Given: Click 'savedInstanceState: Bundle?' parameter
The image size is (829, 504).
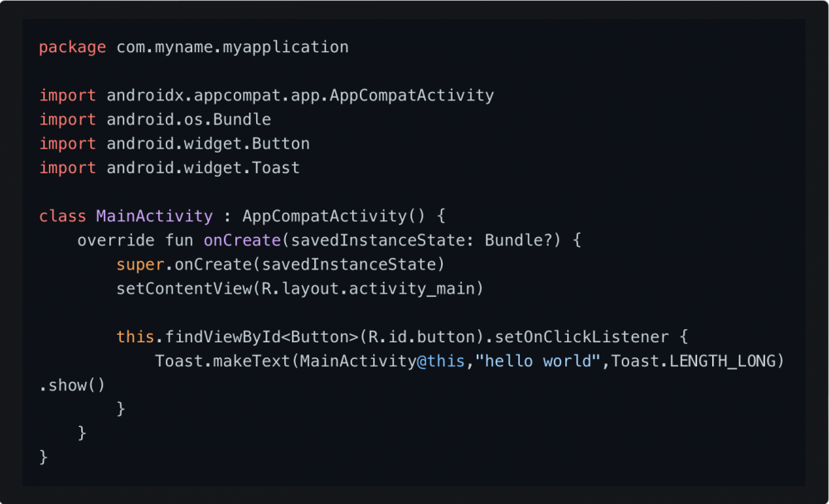Looking at the screenshot, I should click(421, 240).
